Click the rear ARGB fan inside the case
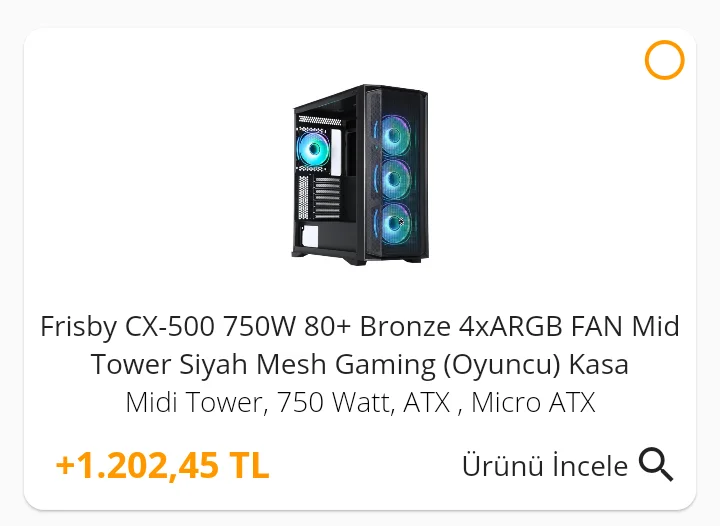The width and height of the screenshot is (720, 526). point(314,148)
